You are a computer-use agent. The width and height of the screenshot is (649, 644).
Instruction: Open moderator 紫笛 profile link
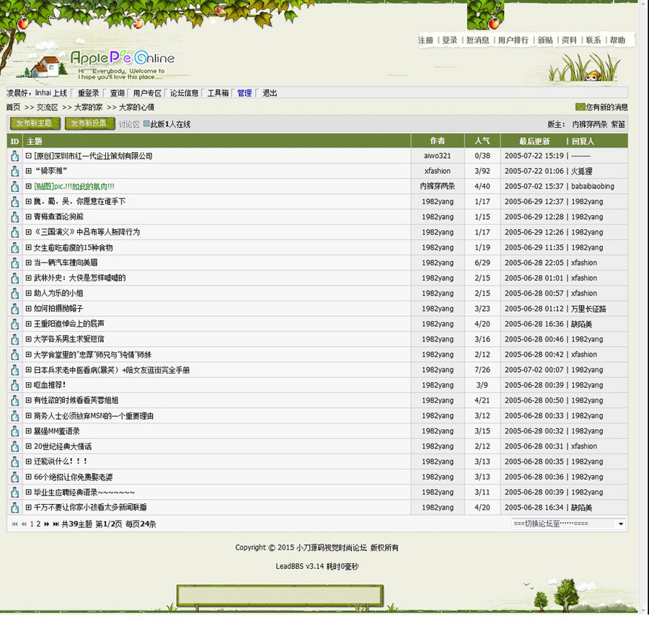pos(618,123)
